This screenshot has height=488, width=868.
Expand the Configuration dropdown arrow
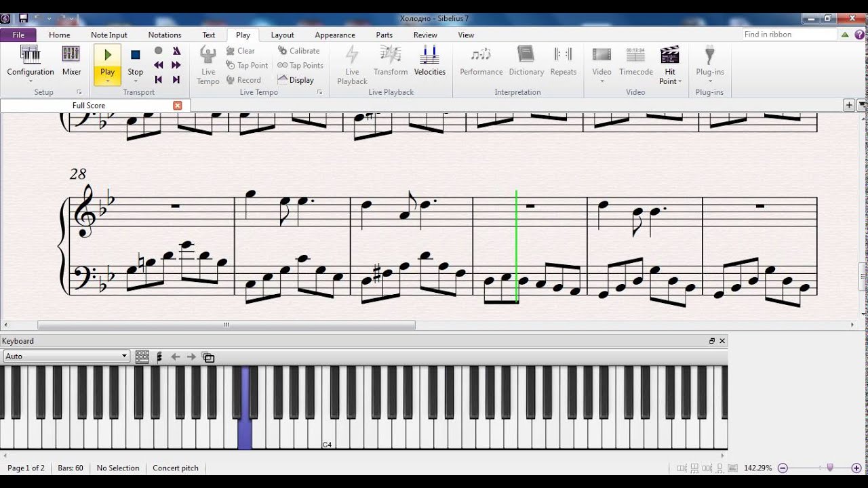click(31, 81)
